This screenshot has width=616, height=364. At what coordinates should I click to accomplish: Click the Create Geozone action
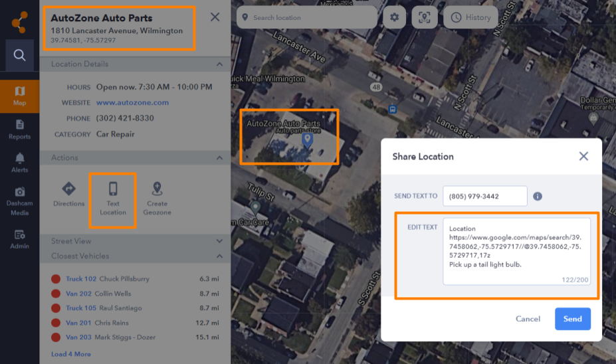[x=157, y=199]
